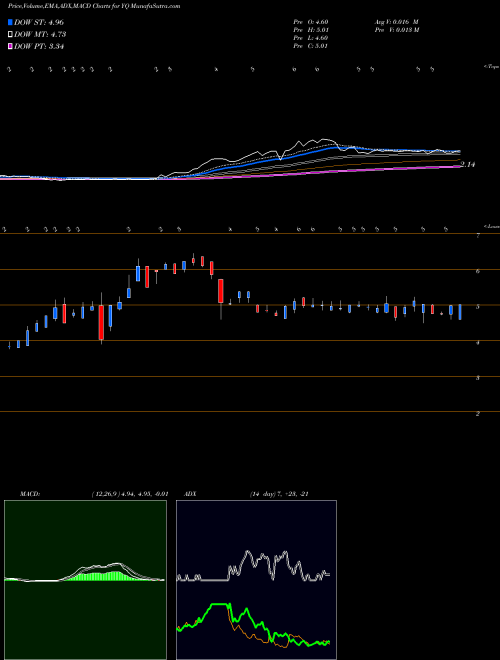Click price axis label 4
The width and height of the screenshot is (500, 660).
(x=478, y=343)
